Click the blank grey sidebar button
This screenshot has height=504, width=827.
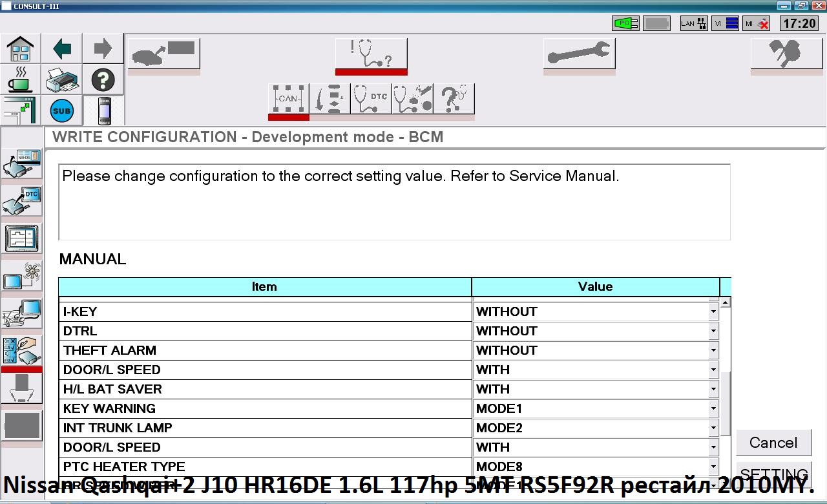22,426
